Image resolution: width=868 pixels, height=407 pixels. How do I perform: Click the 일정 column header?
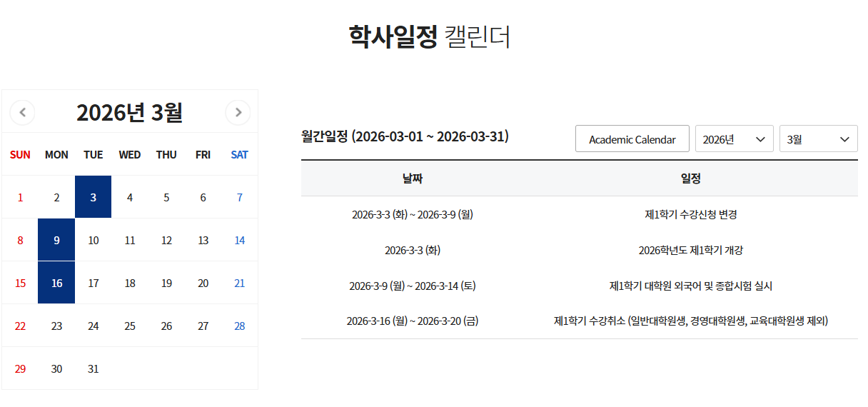click(x=690, y=179)
